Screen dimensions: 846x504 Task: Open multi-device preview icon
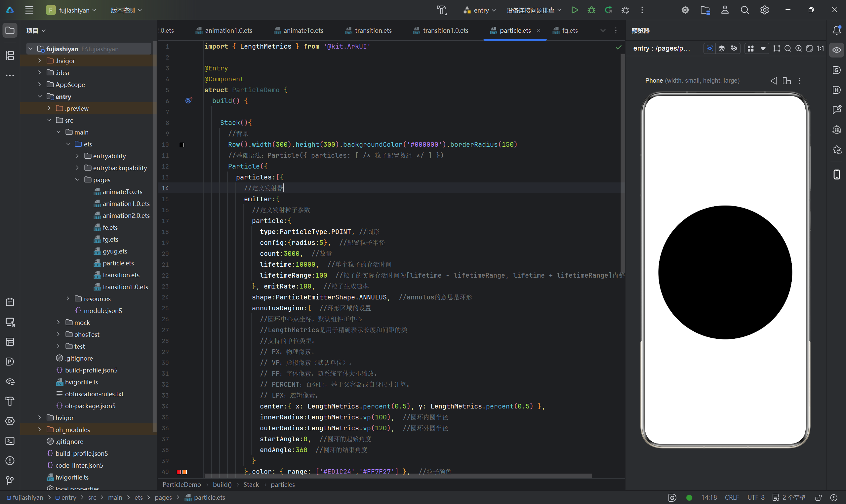(x=786, y=81)
